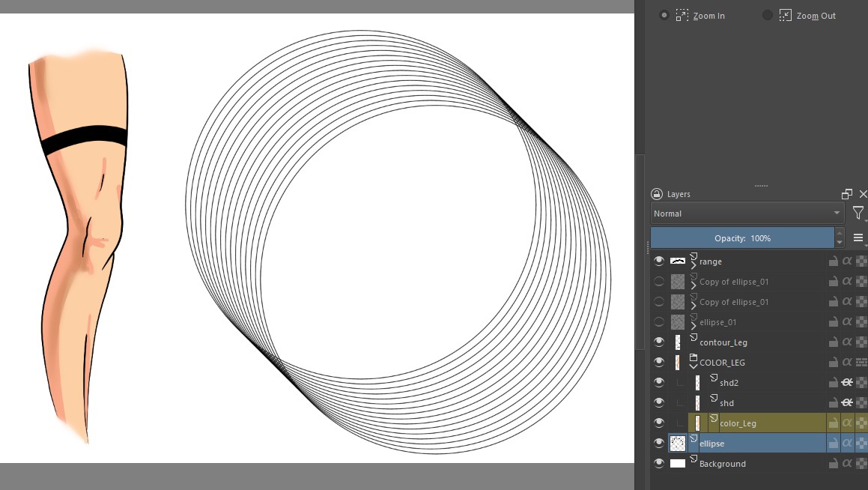Open the Layers panel options hamburger menu
Screen dimensions: 868x490
tap(858, 238)
